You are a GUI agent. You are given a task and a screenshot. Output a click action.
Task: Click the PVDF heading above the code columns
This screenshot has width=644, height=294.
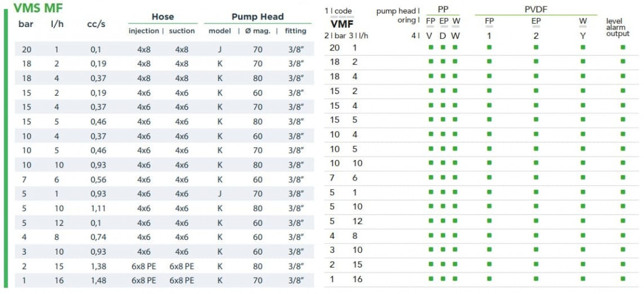[535, 9]
